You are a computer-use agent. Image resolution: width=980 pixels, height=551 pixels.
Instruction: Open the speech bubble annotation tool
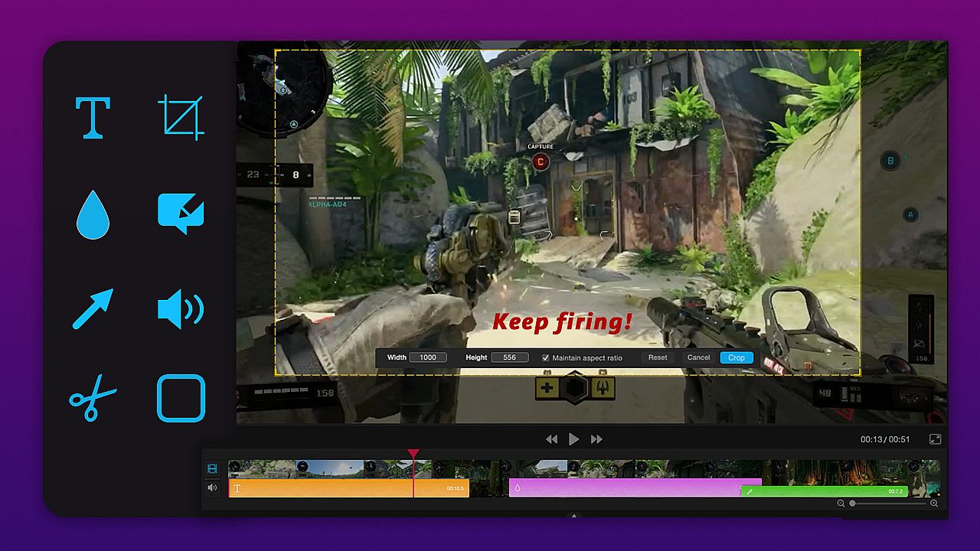pyautogui.click(x=181, y=214)
